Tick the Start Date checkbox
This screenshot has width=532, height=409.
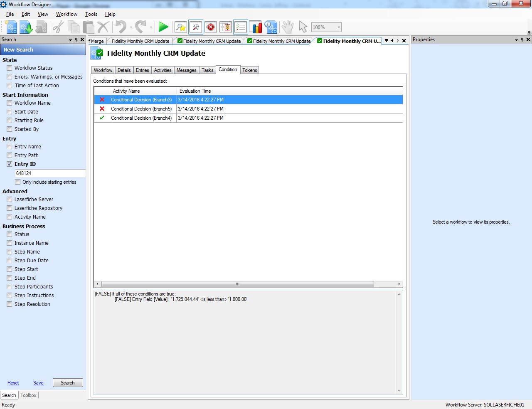tap(10, 112)
